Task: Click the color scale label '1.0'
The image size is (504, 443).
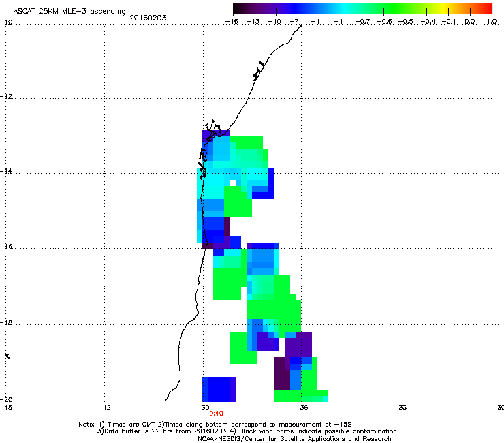Action: [492, 22]
